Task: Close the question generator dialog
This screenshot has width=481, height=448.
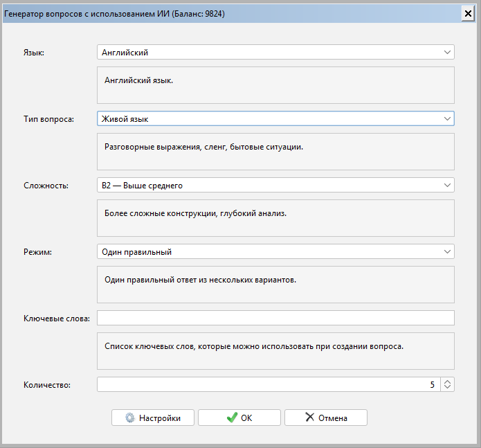Action: (x=468, y=14)
